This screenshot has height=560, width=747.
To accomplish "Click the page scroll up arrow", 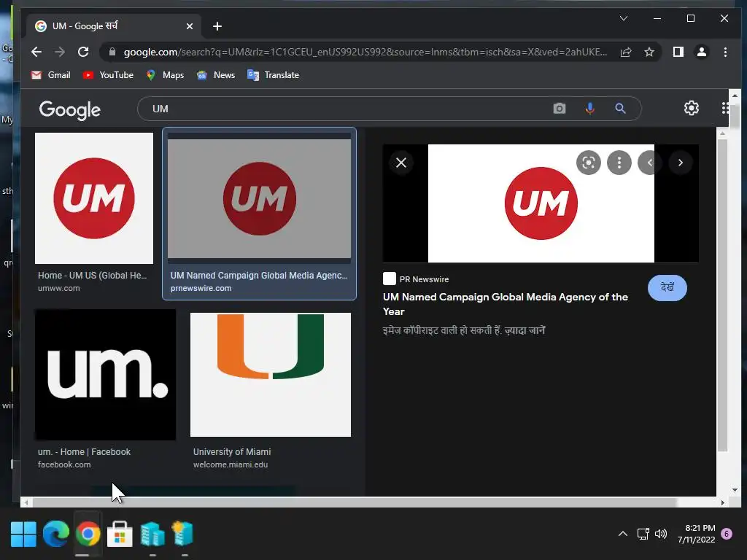I will click(x=734, y=96).
